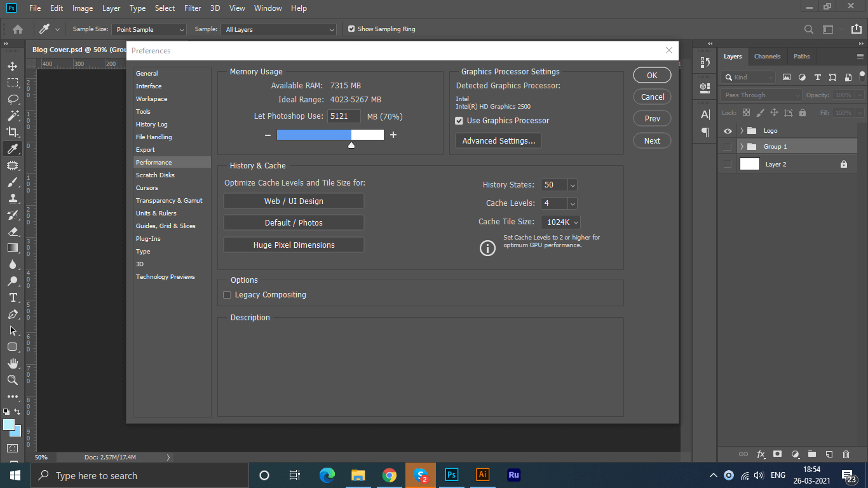Select the Crop tool
Viewport: 868px width, 488px height.
[13, 132]
